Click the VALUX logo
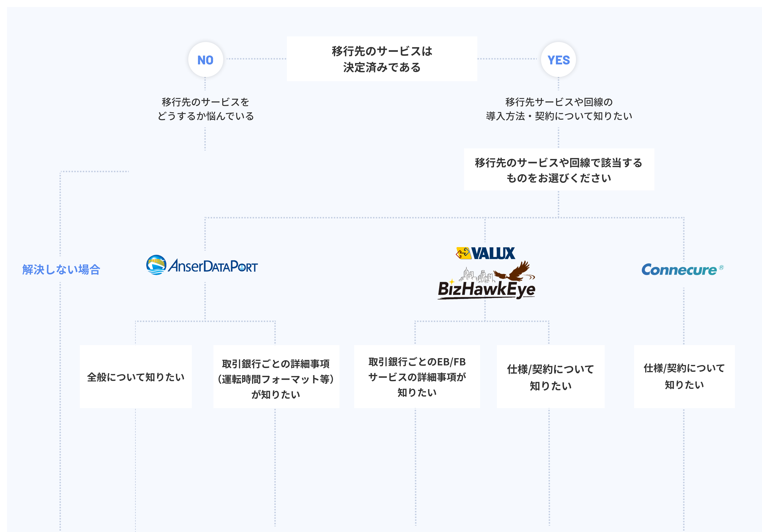Viewport: 762px width, 532px height. point(486,253)
